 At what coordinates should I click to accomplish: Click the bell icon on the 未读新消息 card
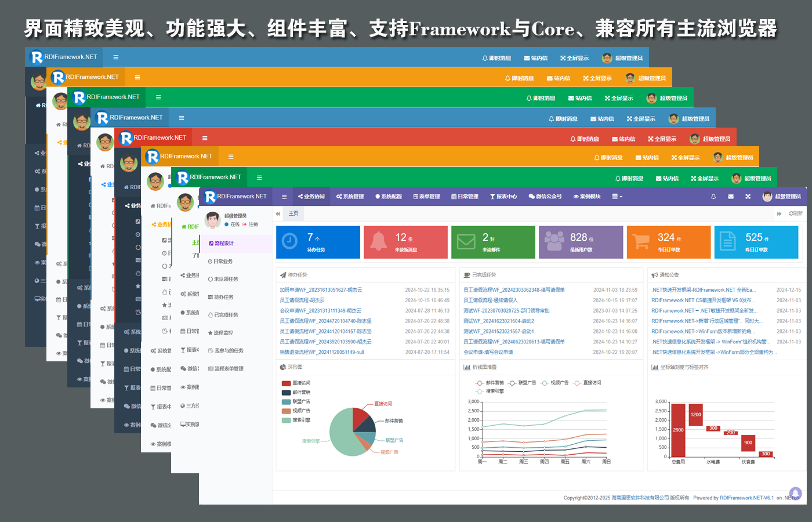pos(379,241)
